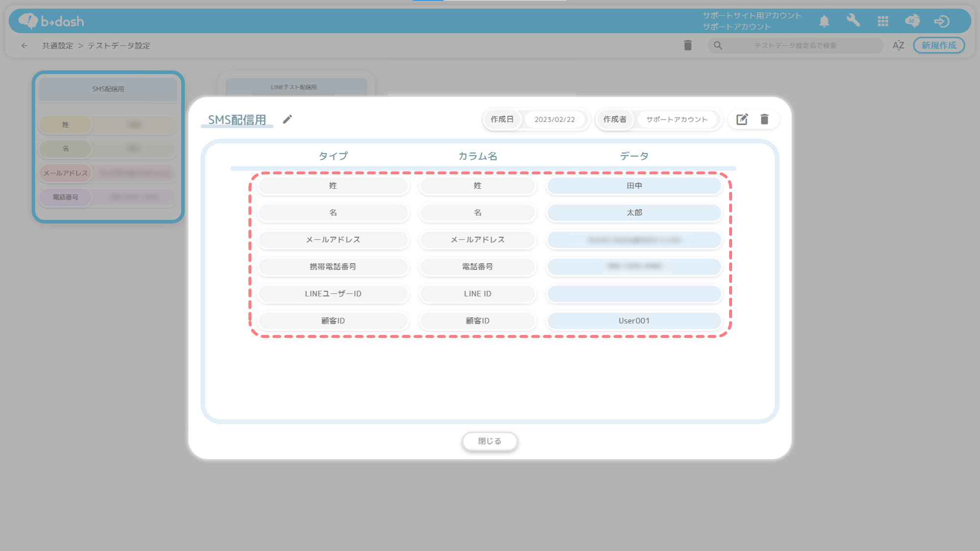Click the toolbar trash can icon

688,46
